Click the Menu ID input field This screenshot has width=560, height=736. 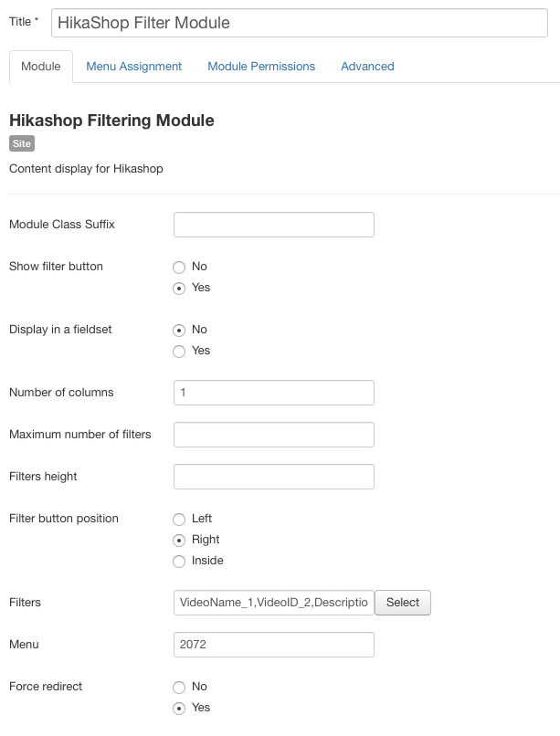tap(273, 645)
